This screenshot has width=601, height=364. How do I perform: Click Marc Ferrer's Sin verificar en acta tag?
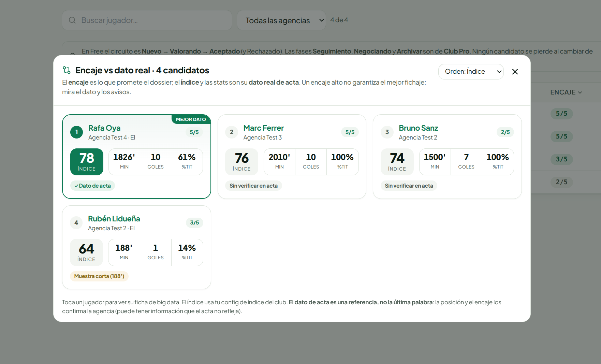click(x=253, y=186)
